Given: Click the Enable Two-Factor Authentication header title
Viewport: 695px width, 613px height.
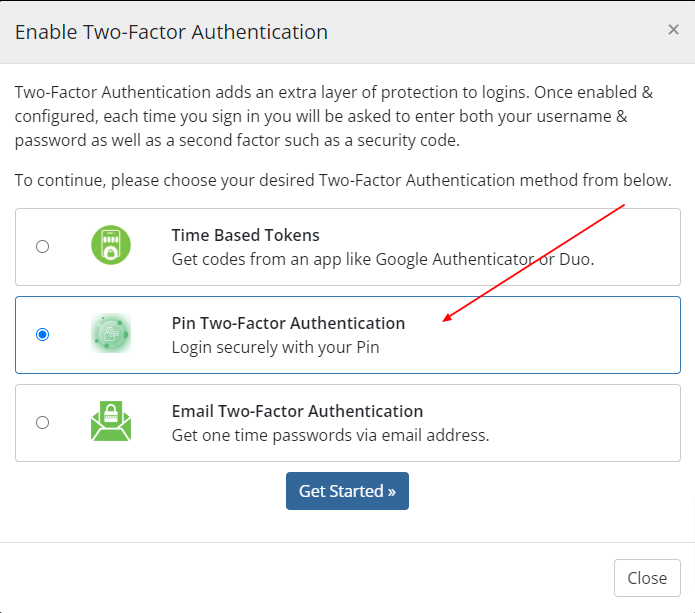Looking at the screenshot, I should [x=171, y=32].
